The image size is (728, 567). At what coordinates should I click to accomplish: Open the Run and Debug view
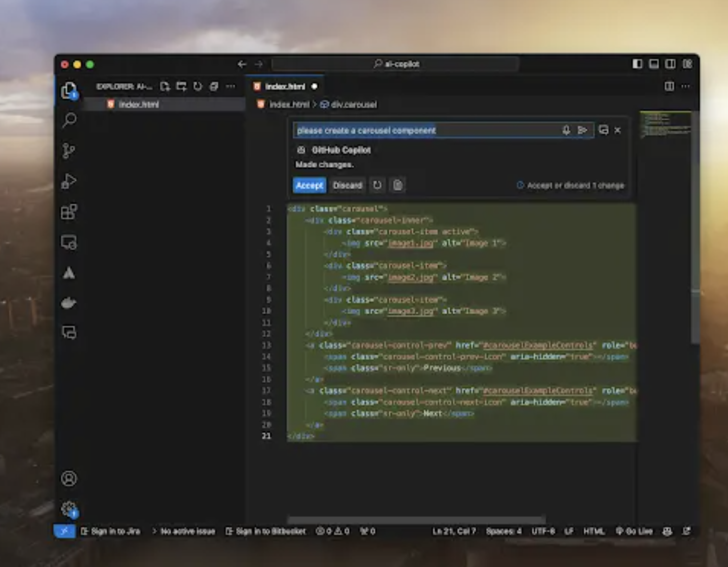point(69,182)
